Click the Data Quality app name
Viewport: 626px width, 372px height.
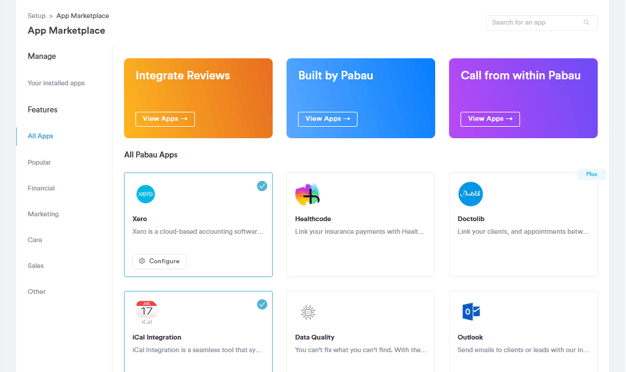(315, 337)
